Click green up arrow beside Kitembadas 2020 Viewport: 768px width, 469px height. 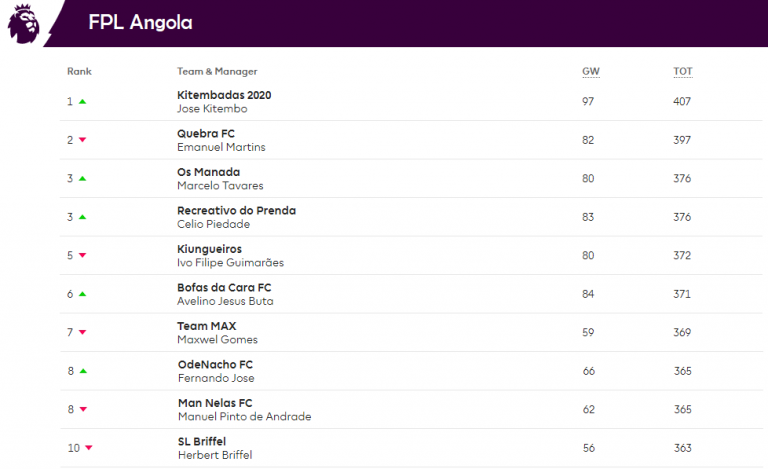pyautogui.click(x=83, y=102)
